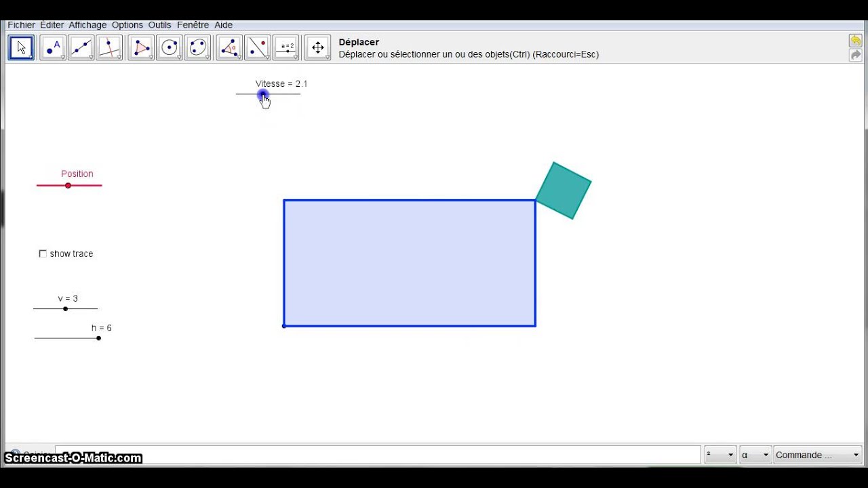The width and height of the screenshot is (868, 488).
Task: Open the Aide menu
Action: 223,25
